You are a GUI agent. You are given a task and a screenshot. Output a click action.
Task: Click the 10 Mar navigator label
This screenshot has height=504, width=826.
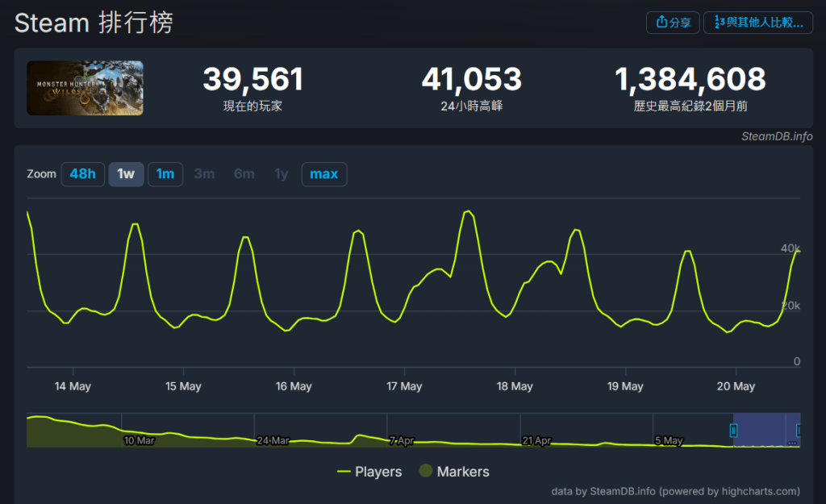139,440
